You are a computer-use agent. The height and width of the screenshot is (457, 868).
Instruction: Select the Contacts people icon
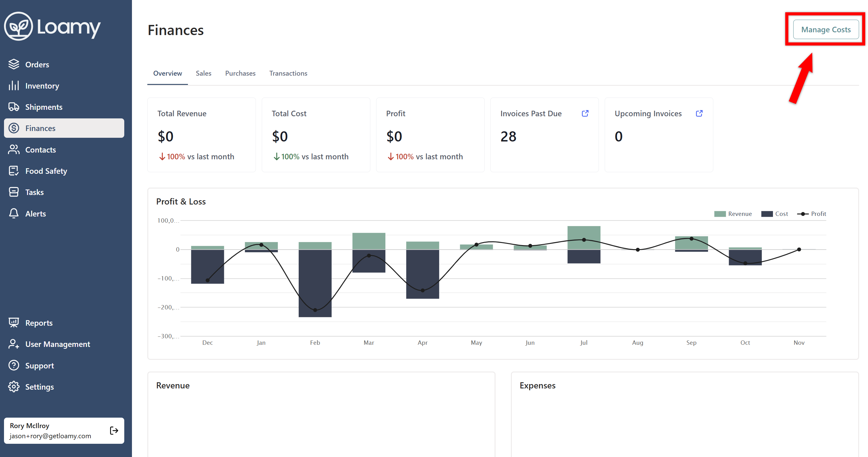[14, 150]
